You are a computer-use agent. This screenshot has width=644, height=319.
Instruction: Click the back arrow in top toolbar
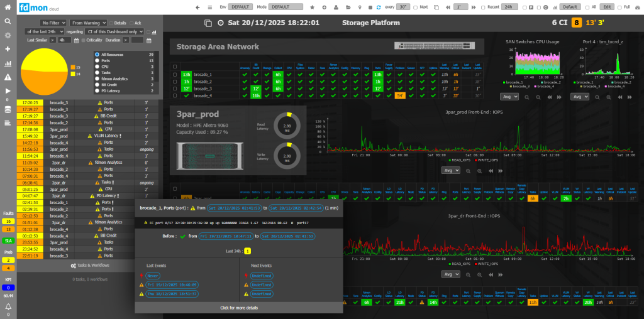[x=199, y=6]
